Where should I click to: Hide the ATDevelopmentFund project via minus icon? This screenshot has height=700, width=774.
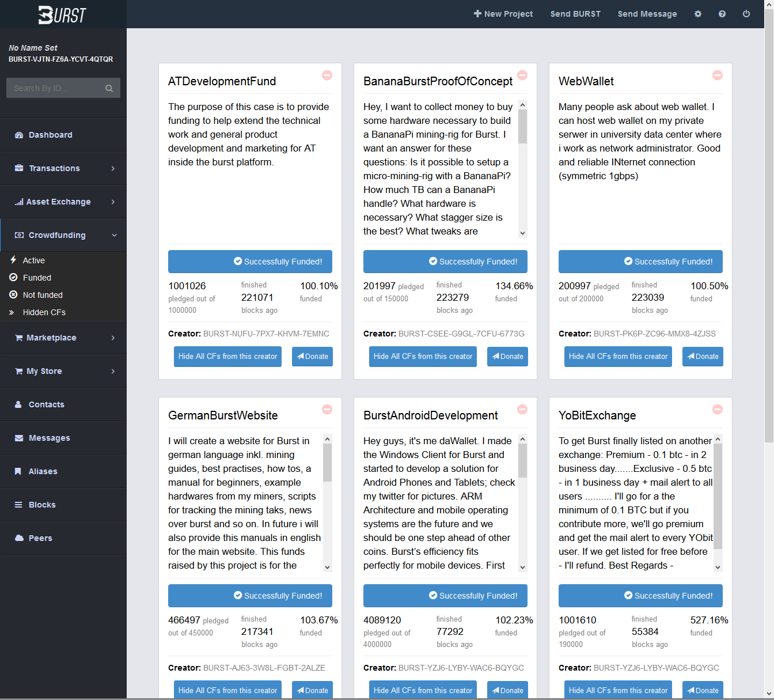click(327, 75)
